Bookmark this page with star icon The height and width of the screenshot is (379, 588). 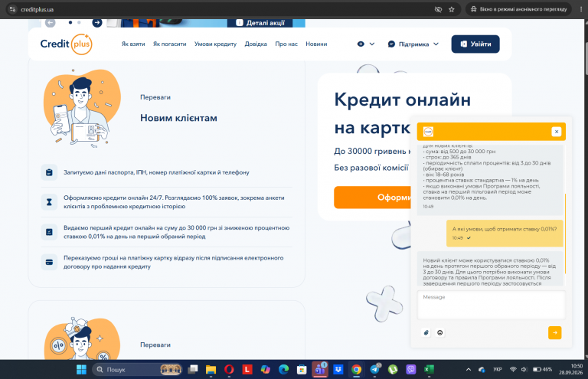[x=452, y=9]
